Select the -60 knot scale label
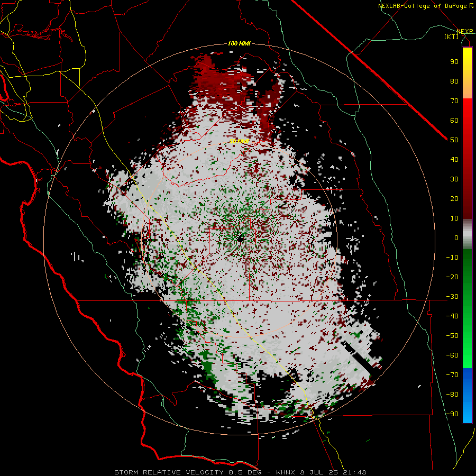This screenshot has height=476, width=476. pyautogui.click(x=452, y=355)
